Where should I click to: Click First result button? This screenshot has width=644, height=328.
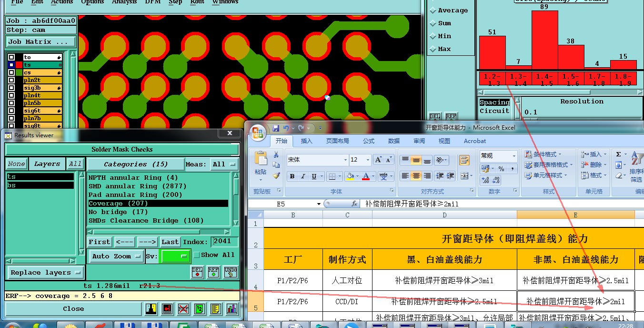100,242
